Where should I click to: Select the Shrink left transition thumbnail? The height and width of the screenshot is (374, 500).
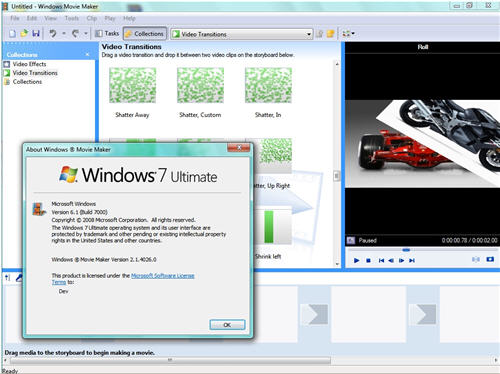click(x=273, y=227)
